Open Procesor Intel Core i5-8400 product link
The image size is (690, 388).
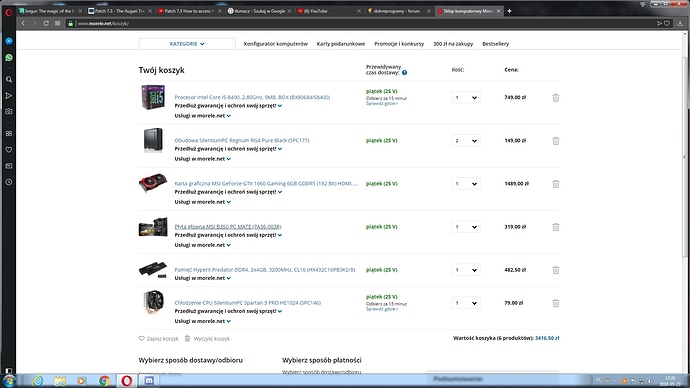[x=252, y=97]
